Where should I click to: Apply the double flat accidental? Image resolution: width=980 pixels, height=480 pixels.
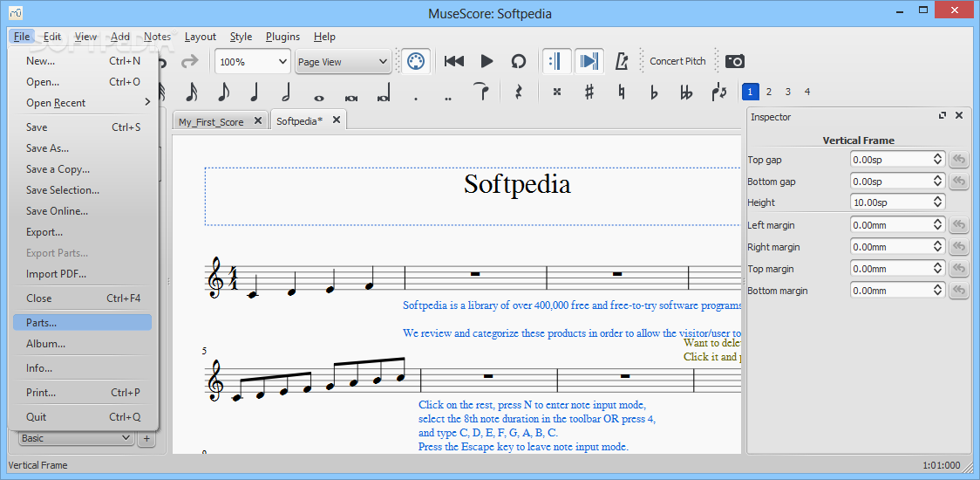(x=686, y=93)
